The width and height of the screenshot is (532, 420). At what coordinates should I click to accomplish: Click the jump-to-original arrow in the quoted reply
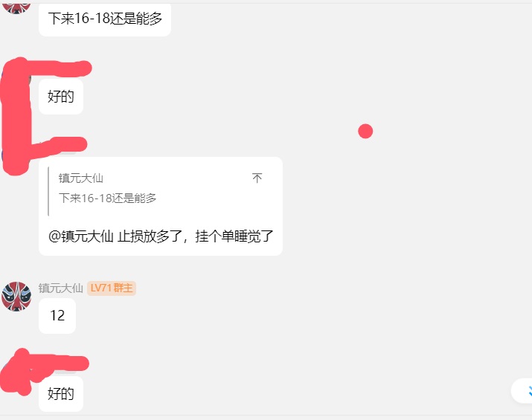point(257,178)
